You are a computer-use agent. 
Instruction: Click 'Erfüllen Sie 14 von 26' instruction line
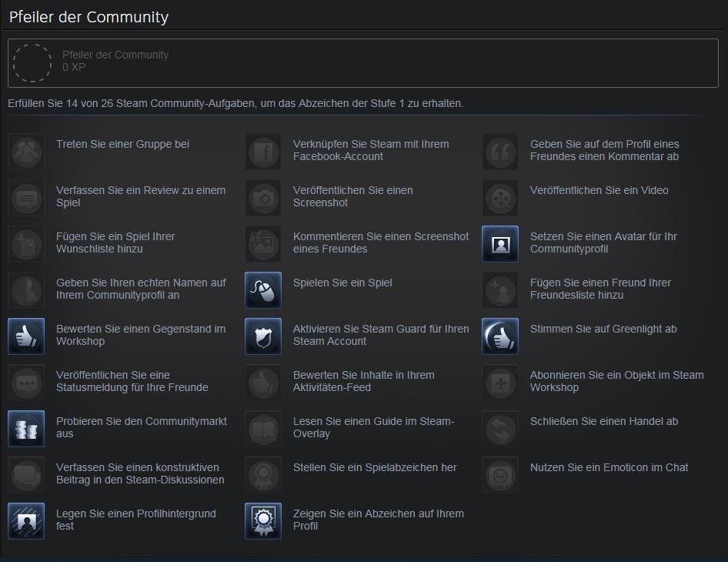pos(235,103)
